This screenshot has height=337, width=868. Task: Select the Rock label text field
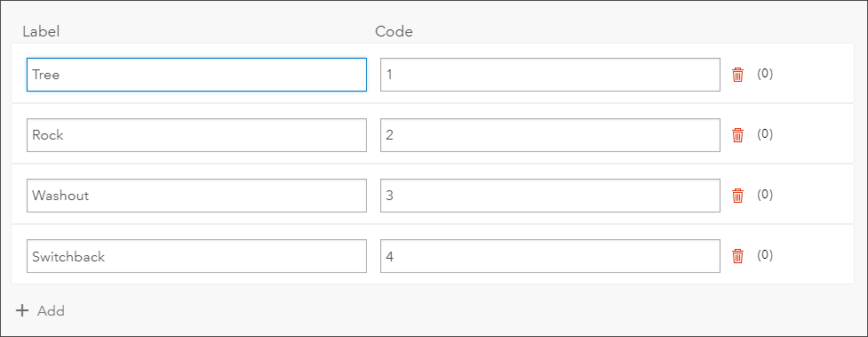pyautogui.click(x=196, y=134)
